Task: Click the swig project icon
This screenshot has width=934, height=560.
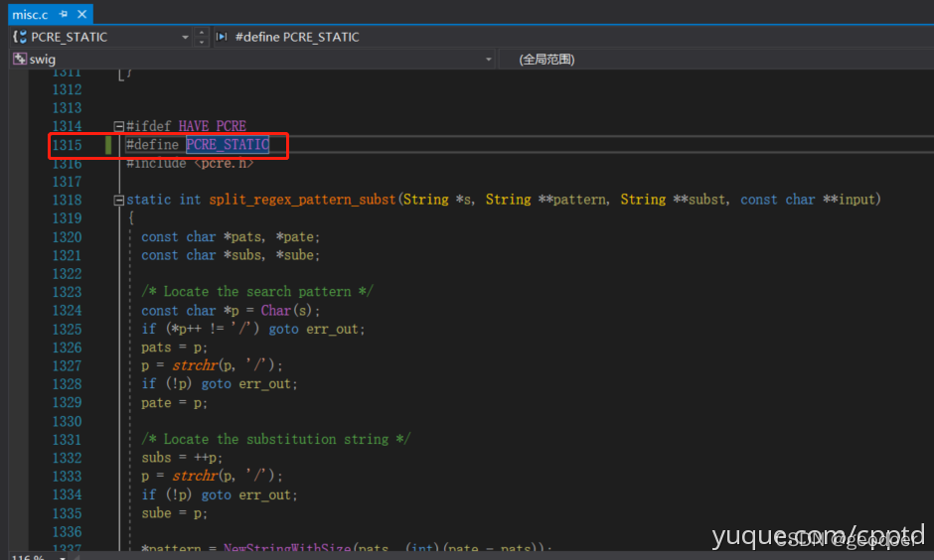Action: 20,59
